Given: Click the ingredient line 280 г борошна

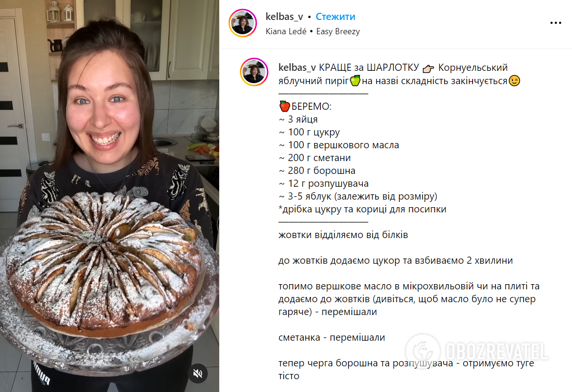Looking at the screenshot, I should pos(317,171).
